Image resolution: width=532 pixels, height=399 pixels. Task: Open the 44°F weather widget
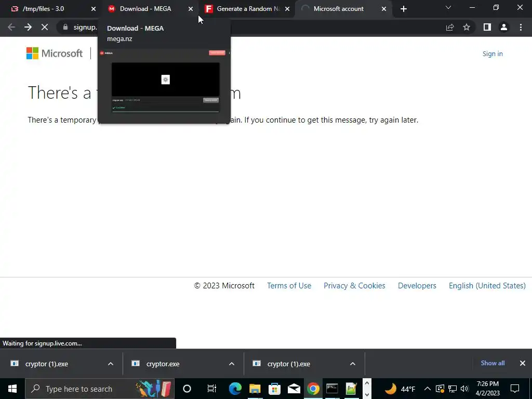(400, 389)
